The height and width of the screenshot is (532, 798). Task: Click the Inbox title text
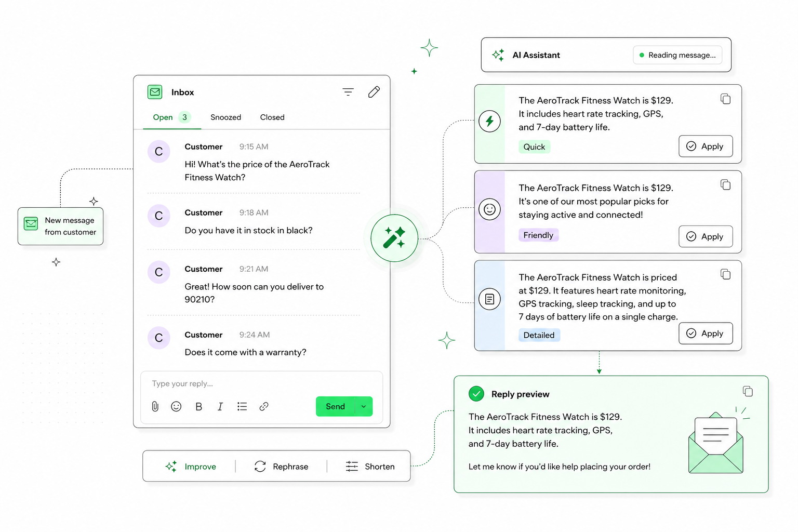point(182,92)
